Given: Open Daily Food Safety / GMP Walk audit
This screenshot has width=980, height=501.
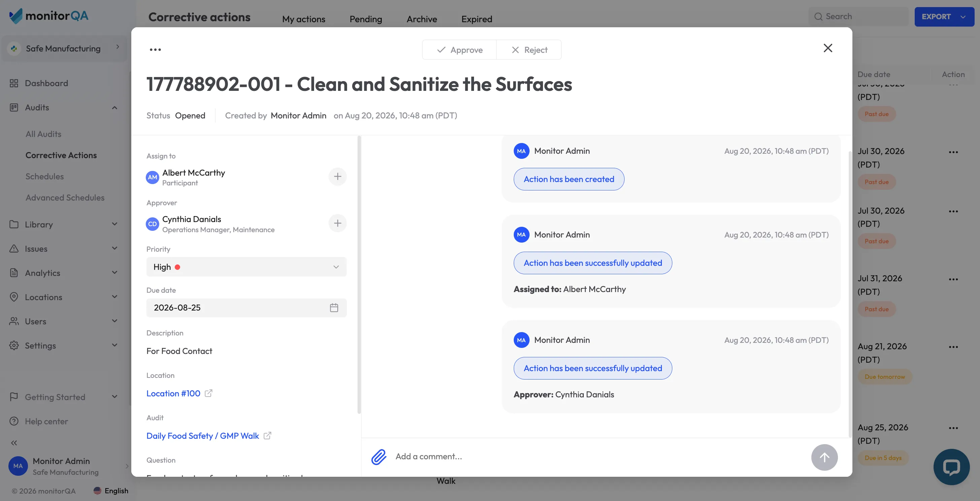Looking at the screenshot, I should point(203,436).
